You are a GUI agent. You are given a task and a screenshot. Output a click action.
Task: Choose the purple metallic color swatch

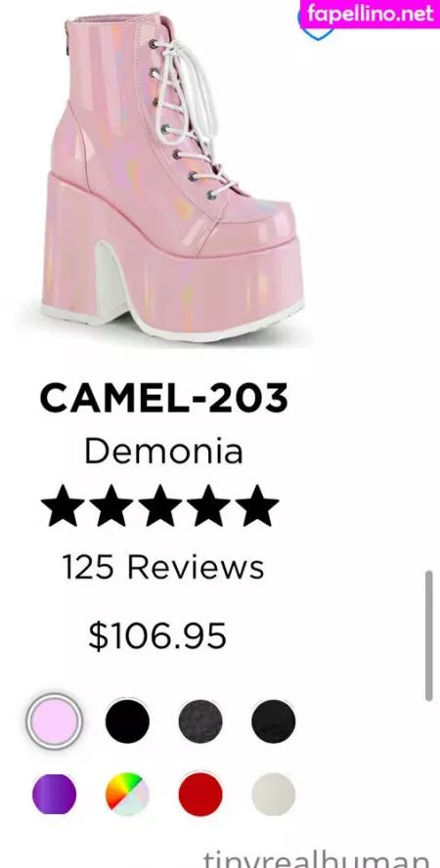coord(54,795)
